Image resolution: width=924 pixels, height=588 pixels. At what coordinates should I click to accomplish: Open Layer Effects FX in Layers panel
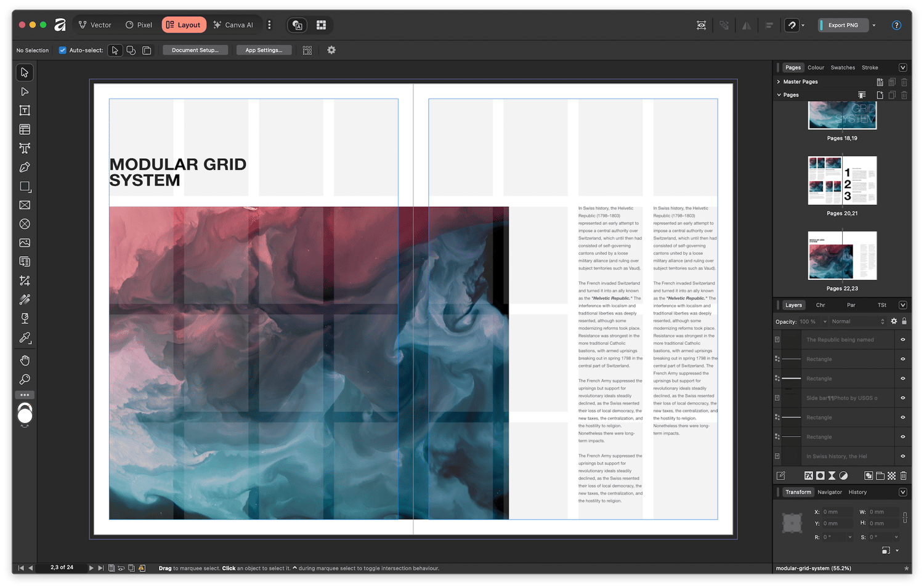808,475
